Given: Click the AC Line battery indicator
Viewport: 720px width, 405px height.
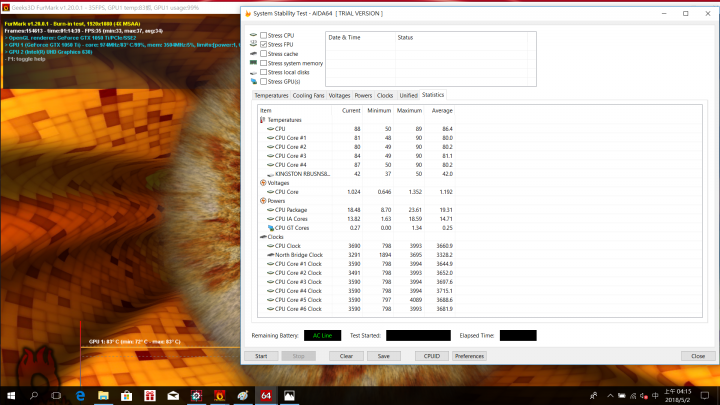Looking at the screenshot, I should 322,336.
